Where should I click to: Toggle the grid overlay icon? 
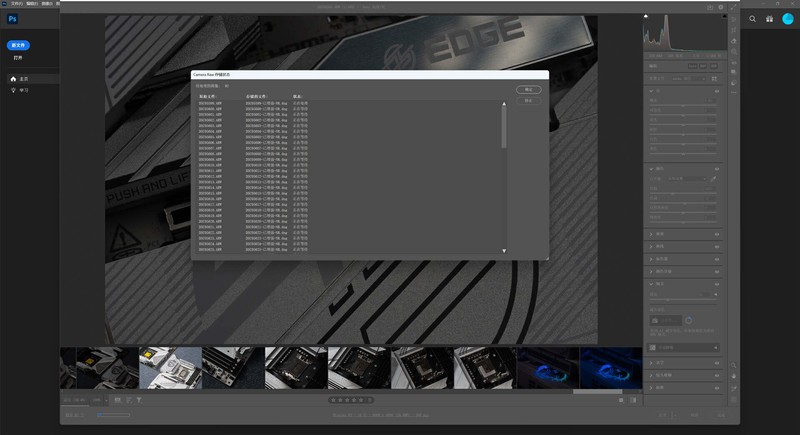point(734,399)
